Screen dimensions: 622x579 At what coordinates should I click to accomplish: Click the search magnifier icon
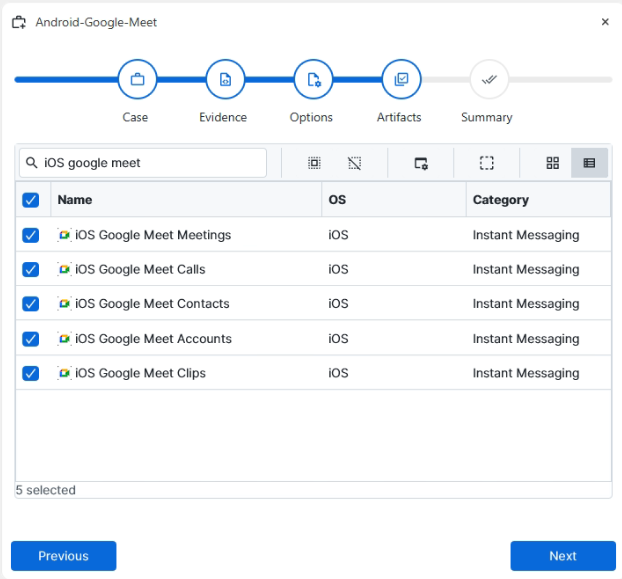31,163
